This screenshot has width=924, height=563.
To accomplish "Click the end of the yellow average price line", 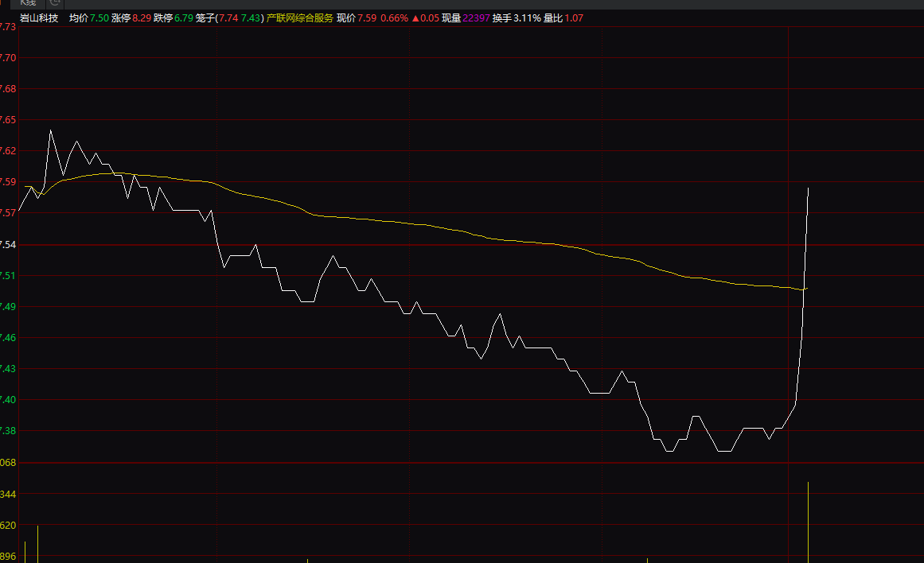I will [807, 288].
